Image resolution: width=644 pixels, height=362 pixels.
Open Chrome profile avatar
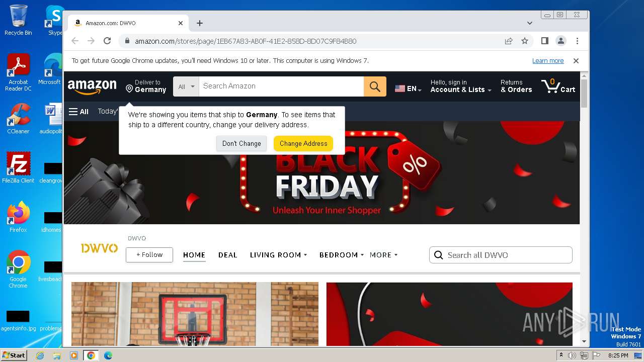(x=560, y=41)
